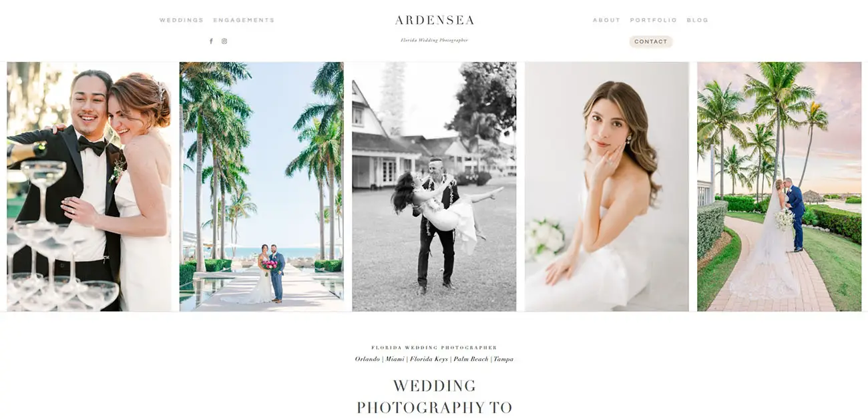Click the Ardensea logo
Image resolution: width=868 pixels, height=419 pixels.
(434, 20)
